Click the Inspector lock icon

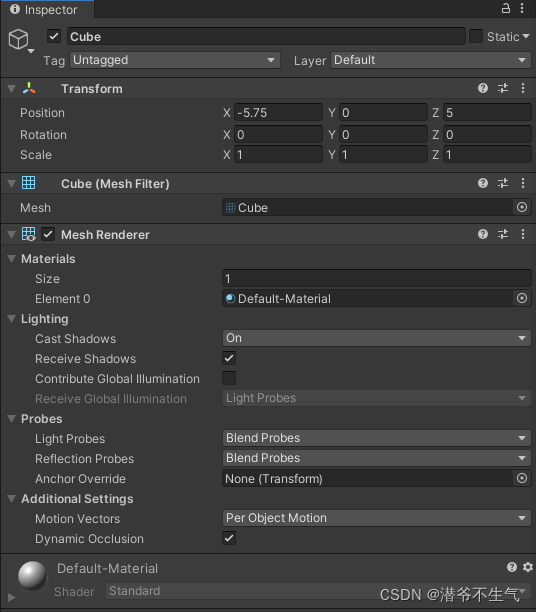coord(506,8)
